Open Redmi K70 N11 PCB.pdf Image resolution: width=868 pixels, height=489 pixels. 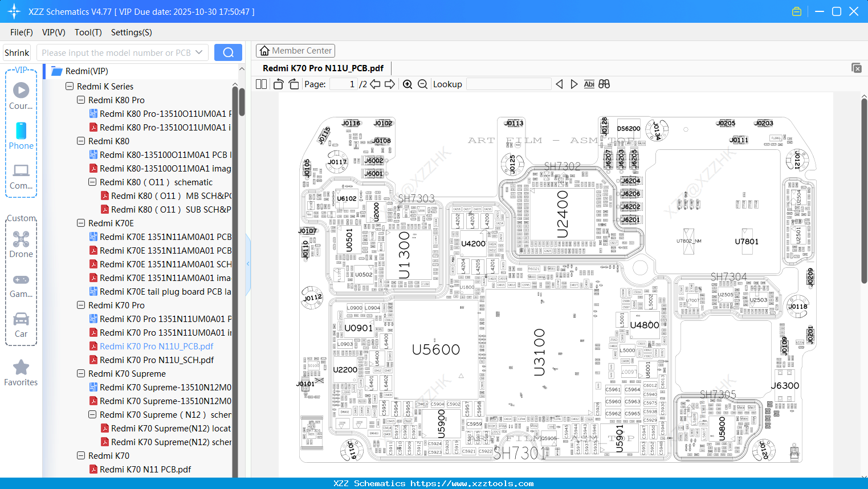[x=145, y=470]
